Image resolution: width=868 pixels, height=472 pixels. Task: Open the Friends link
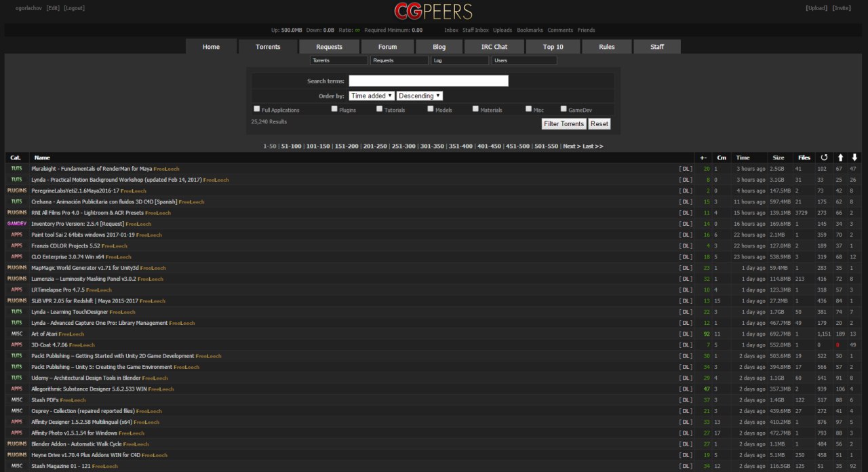pos(586,30)
